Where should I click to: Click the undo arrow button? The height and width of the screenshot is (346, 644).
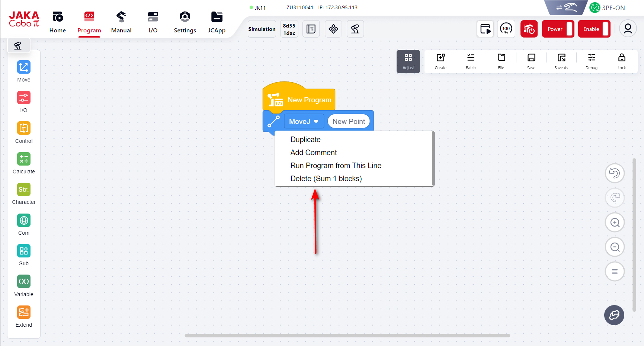(615, 173)
